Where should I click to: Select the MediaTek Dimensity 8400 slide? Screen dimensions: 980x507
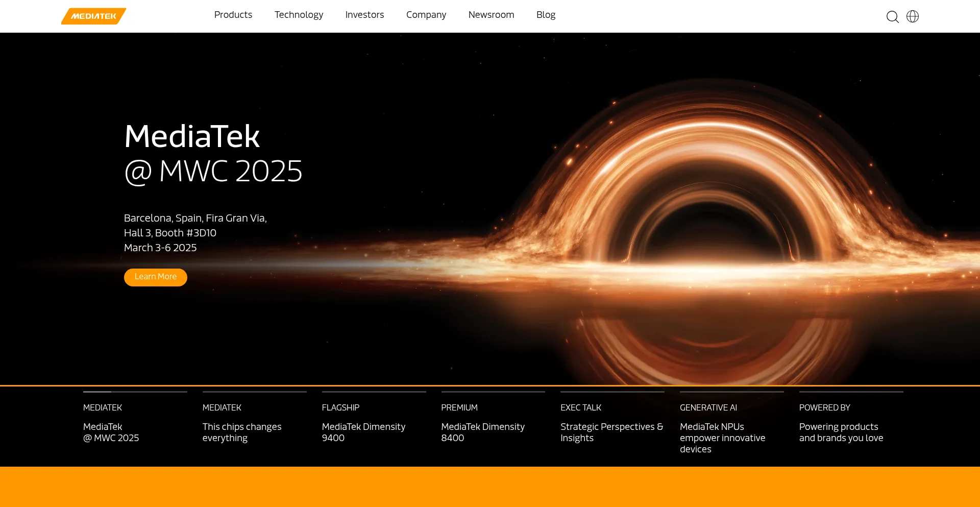[x=493, y=423]
